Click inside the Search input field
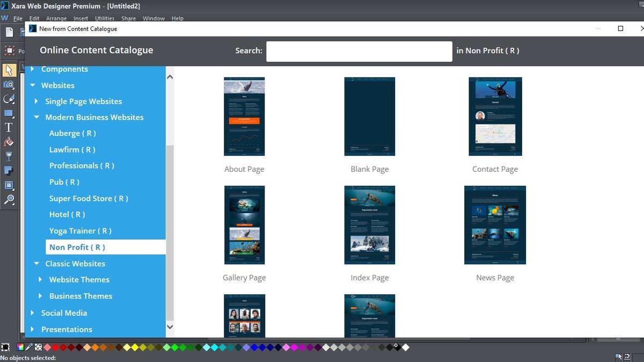This screenshot has height=362, width=644. 358,51
